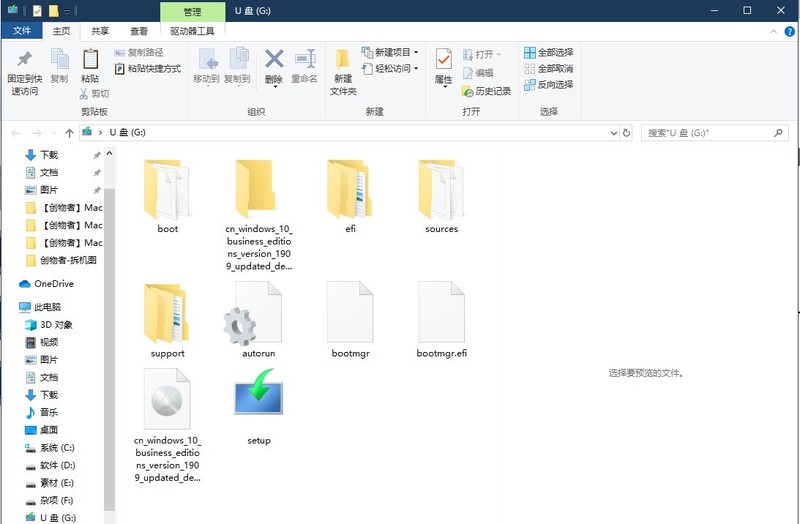Click Paste shortcut (粘贴快捷方式)
800x524 pixels.
(x=147, y=68)
